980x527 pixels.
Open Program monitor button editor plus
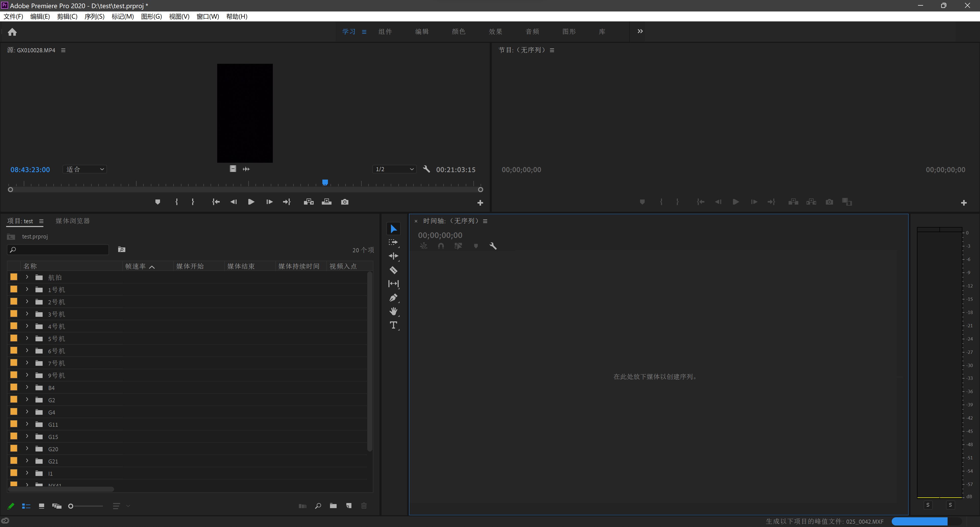point(964,203)
